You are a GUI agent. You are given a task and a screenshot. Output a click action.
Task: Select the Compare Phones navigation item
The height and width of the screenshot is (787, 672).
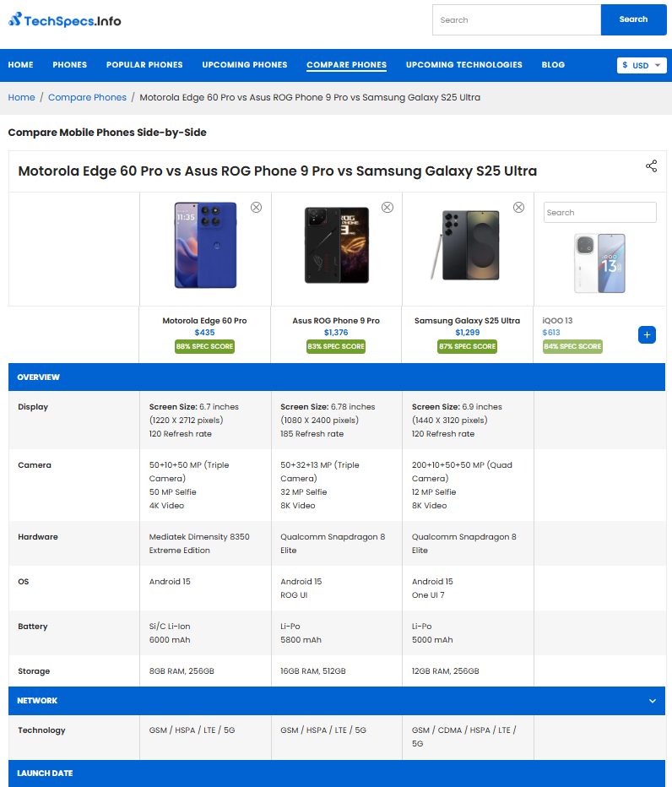tap(347, 65)
